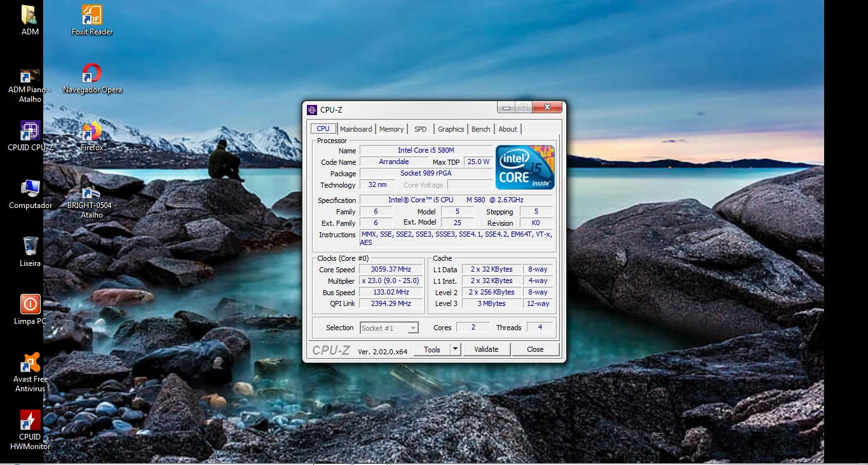Click the QPI Link value 2394.29 MHz
868x465 pixels.
(x=391, y=303)
